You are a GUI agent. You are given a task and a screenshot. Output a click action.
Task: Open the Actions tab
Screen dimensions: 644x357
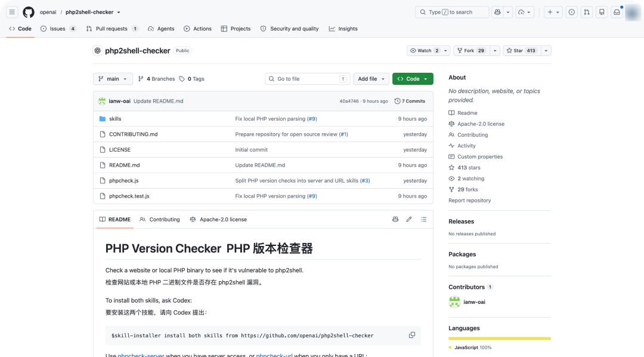coord(197,29)
